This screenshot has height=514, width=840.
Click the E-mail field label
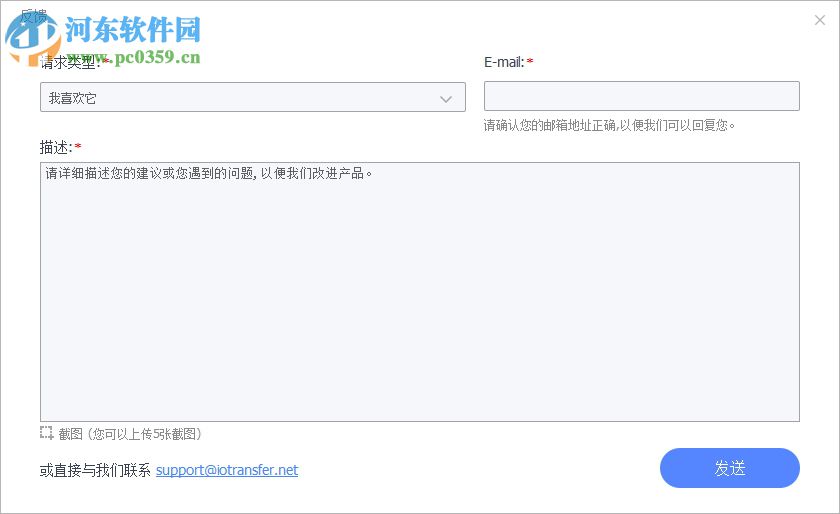click(504, 62)
